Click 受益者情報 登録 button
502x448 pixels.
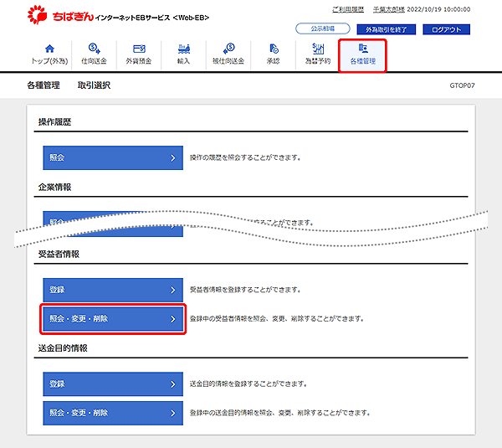[x=113, y=290]
